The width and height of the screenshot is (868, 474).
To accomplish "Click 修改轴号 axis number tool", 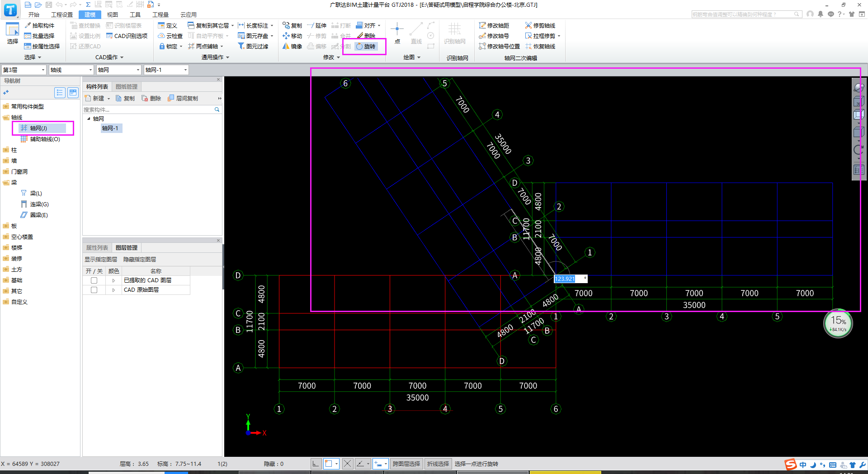I will pos(494,36).
